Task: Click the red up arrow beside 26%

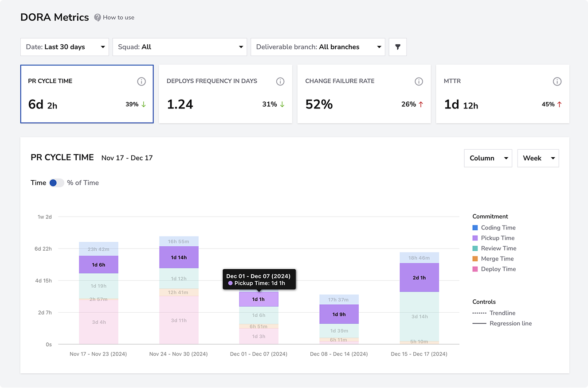Action: [421, 105]
